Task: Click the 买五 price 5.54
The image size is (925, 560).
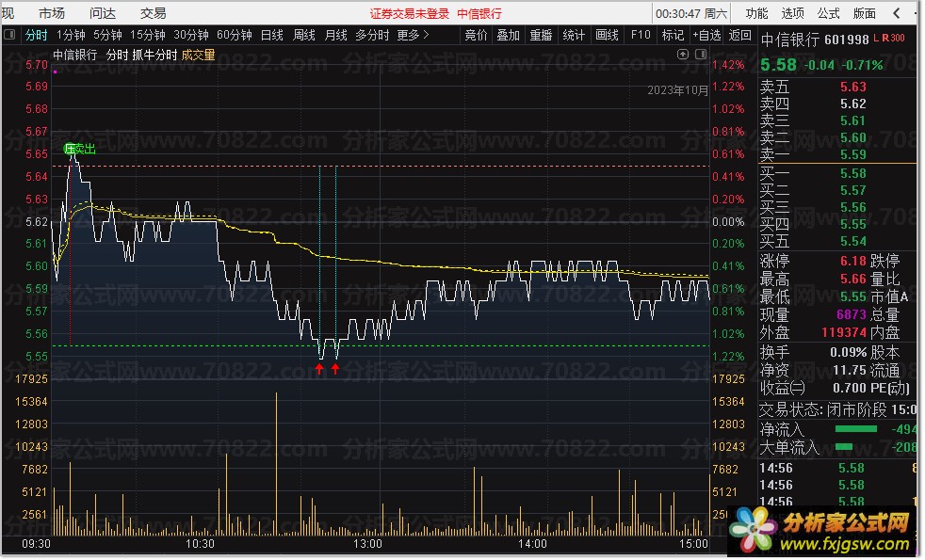Action: pos(853,241)
